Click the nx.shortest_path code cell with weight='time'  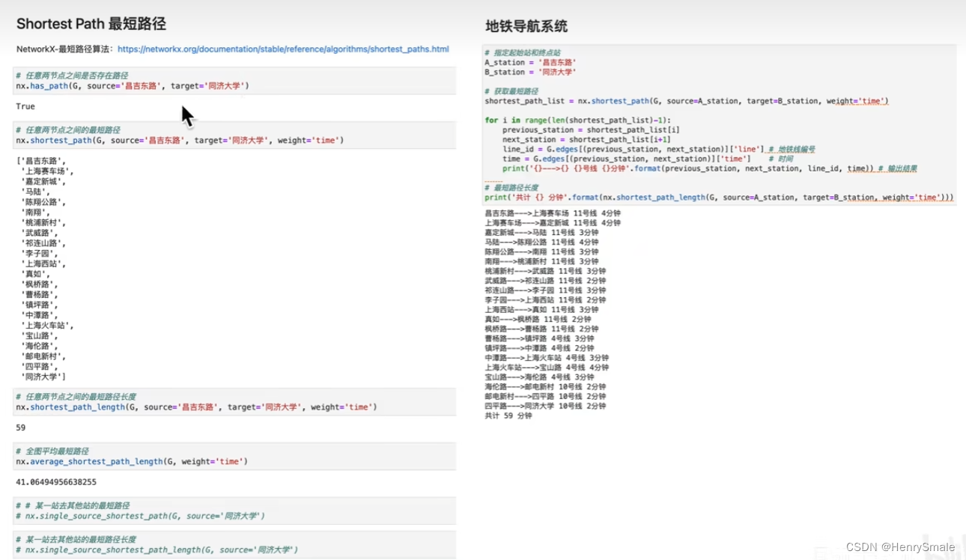pyautogui.click(x=234, y=135)
